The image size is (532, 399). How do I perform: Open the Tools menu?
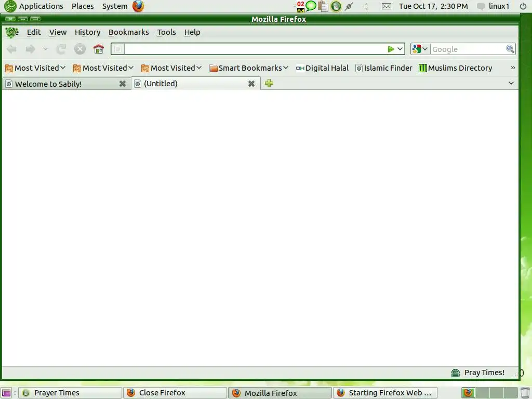pyautogui.click(x=166, y=32)
